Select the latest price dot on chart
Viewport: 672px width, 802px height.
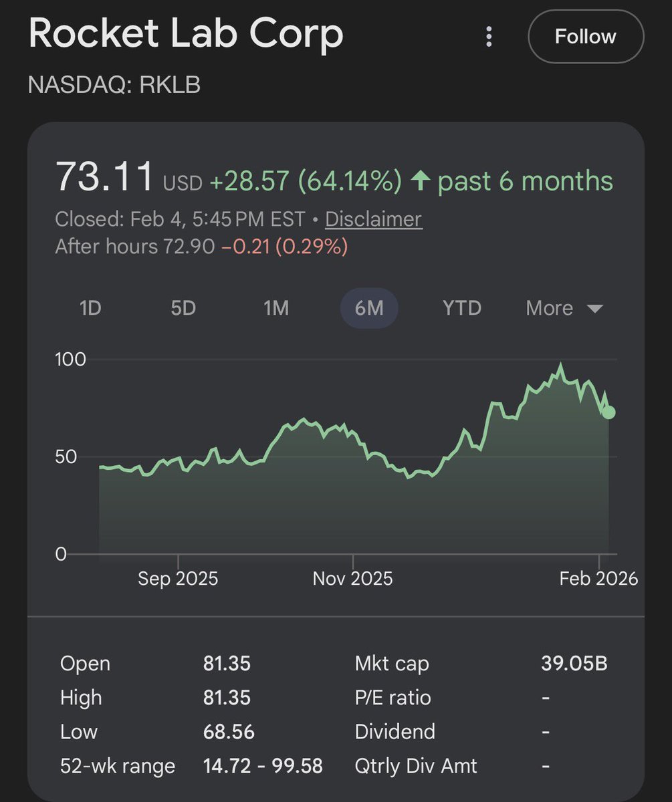[x=608, y=412]
